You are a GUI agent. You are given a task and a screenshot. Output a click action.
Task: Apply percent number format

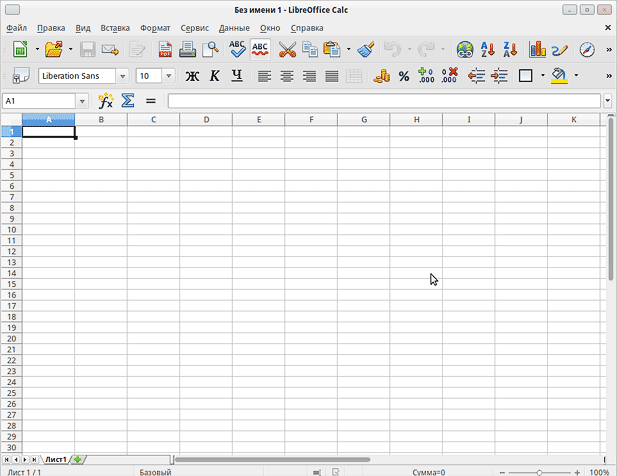tap(404, 76)
